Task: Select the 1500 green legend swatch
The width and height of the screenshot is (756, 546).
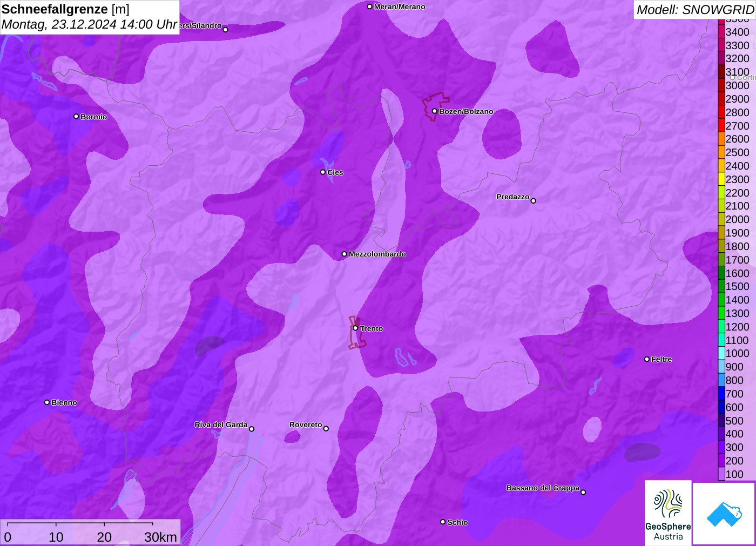Action: coord(721,286)
